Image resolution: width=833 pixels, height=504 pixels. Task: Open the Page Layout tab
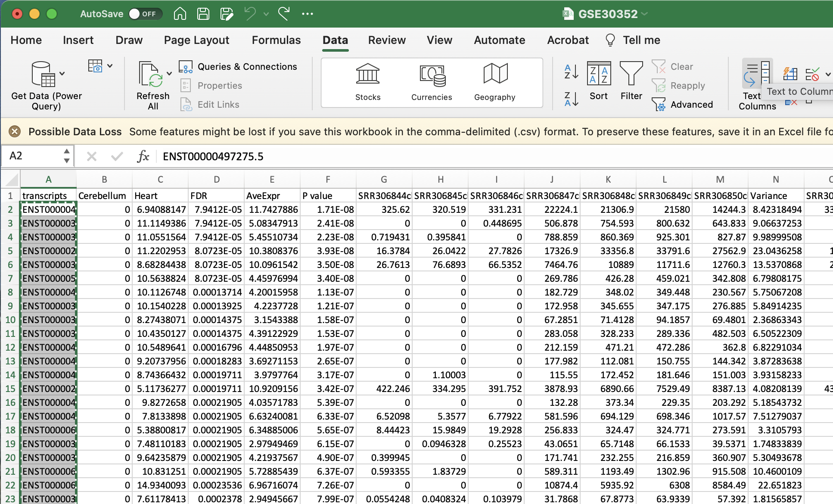[x=196, y=40]
